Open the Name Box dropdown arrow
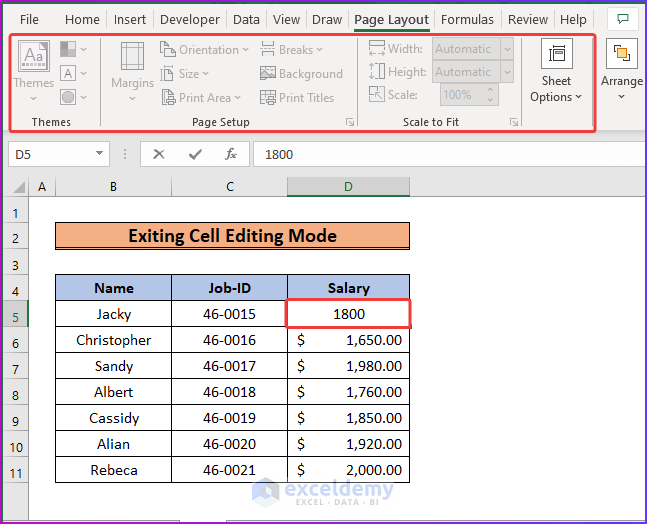 tap(99, 153)
